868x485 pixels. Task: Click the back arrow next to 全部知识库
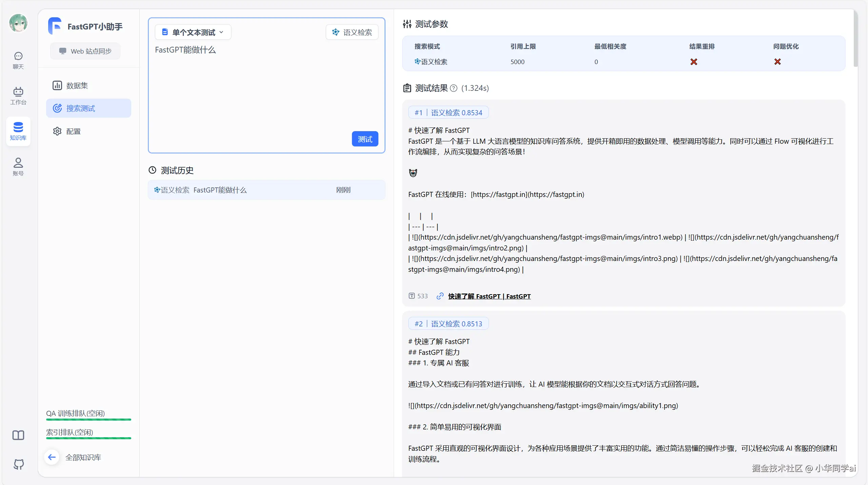point(52,457)
